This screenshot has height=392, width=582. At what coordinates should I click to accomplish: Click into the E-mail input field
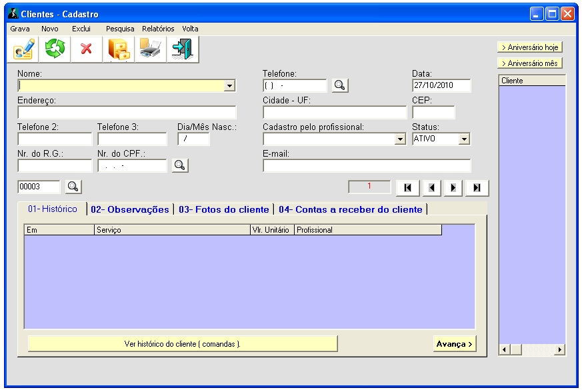click(x=367, y=166)
